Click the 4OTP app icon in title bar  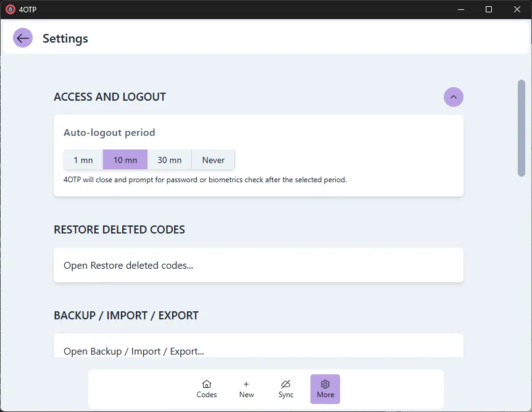coord(10,9)
